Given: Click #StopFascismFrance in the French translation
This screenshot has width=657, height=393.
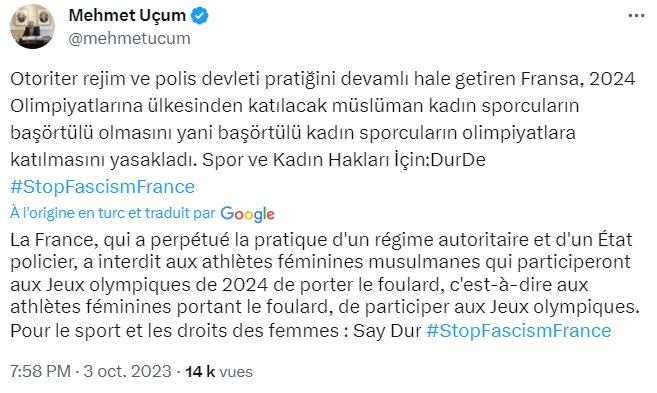Looking at the screenshot, I should click(519, 331).
